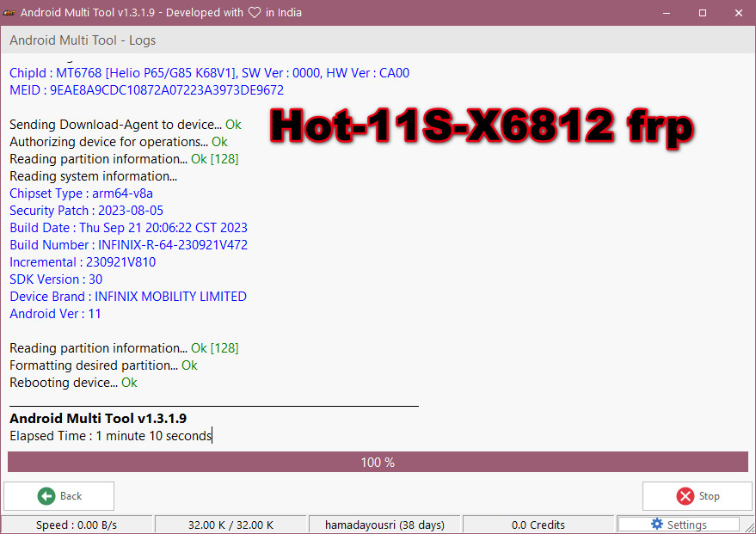Click the Security Patch : 2023-08-05 line
The height and width of the screenshot is (534, 756).
point(86,211)
